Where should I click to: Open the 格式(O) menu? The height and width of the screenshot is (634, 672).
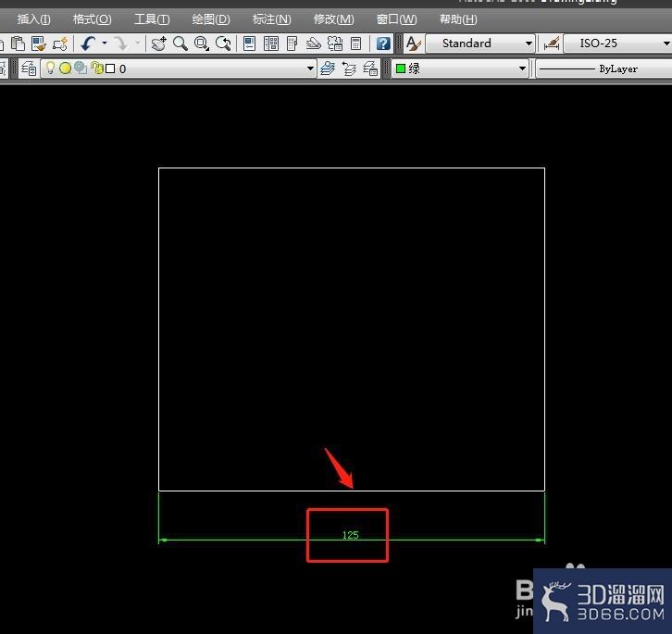coord(93,19)
